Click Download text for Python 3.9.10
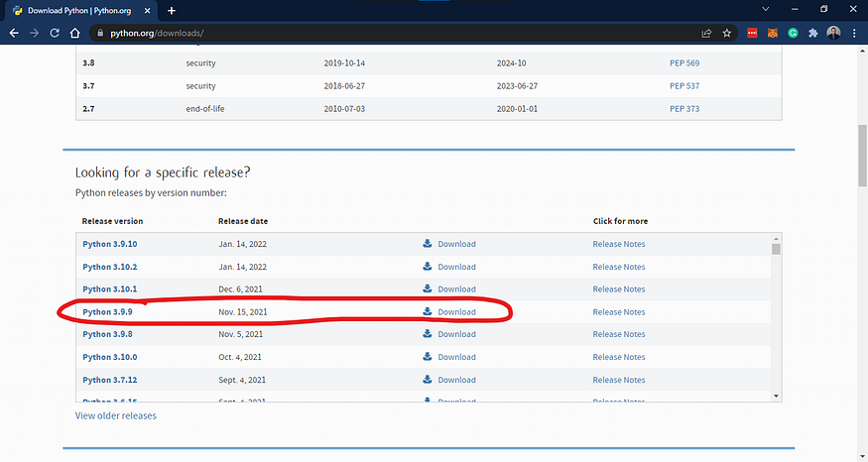The height and width of the screenshot is (462, 868). tap(456, 244)
